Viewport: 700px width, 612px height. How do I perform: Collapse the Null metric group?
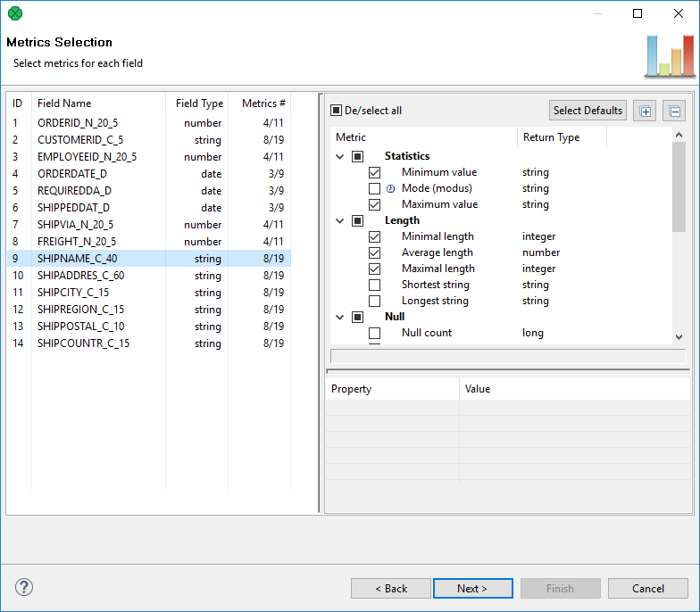[339, 317]
